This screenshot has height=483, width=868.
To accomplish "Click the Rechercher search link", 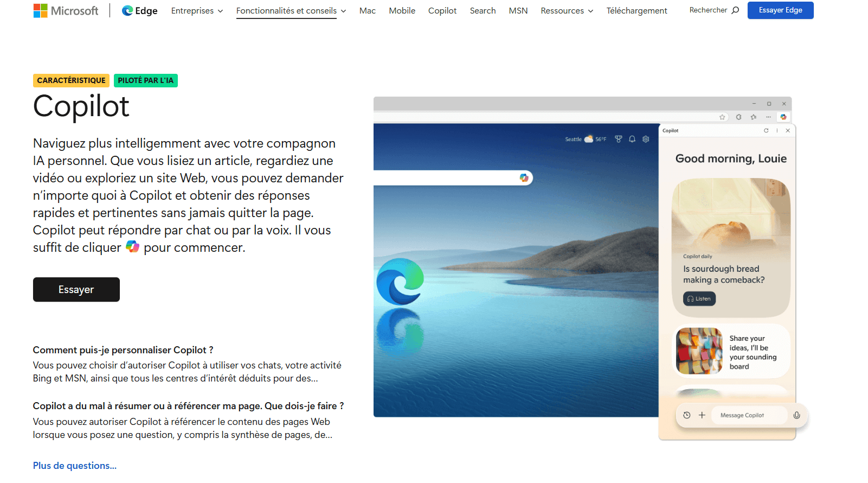I will click(714, 10).
